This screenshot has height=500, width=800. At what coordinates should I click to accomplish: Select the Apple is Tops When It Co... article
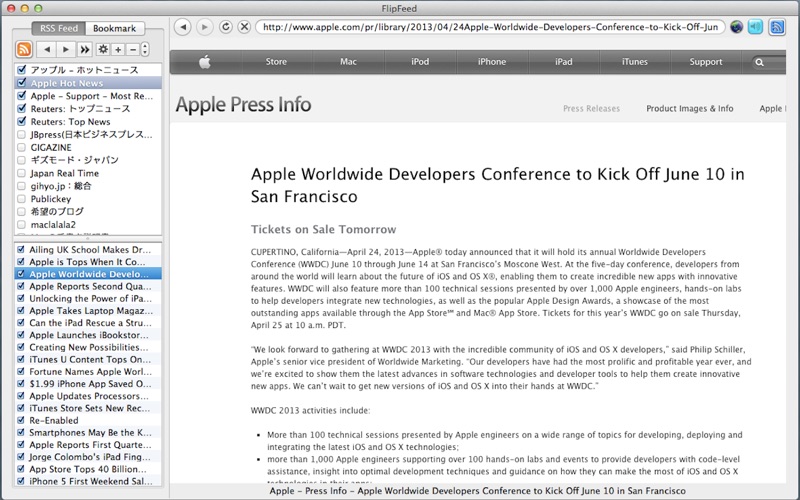(88, 262)
